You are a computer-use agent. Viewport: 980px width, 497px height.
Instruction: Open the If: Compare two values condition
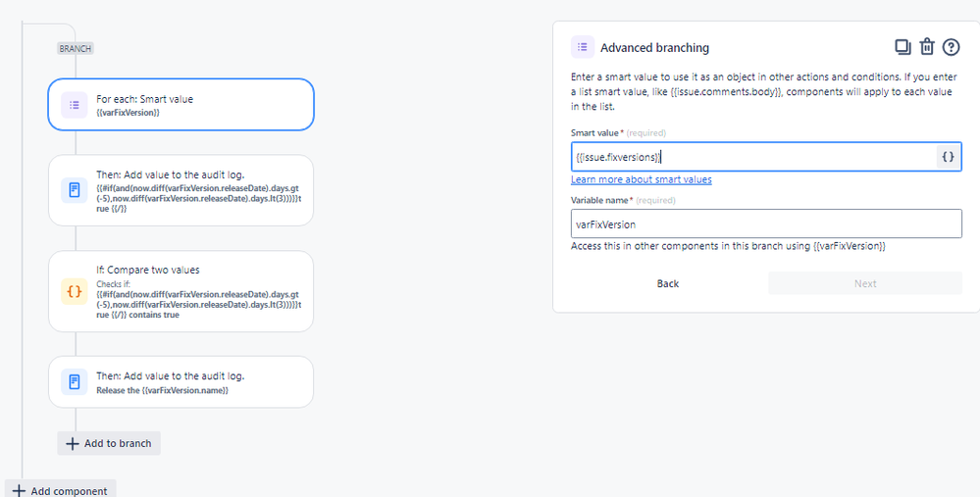point(181,291)
